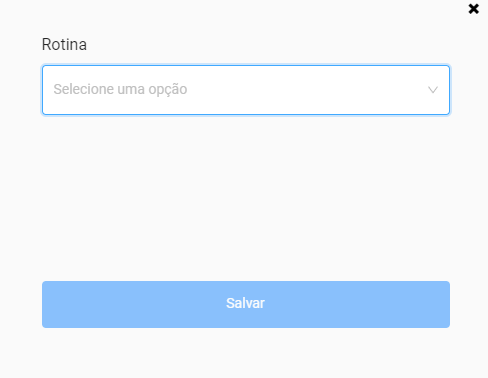The height and width of the screenshot is (378, 488).
Task: Click inside the blue-outlined select box
Action: pos(246,90)
